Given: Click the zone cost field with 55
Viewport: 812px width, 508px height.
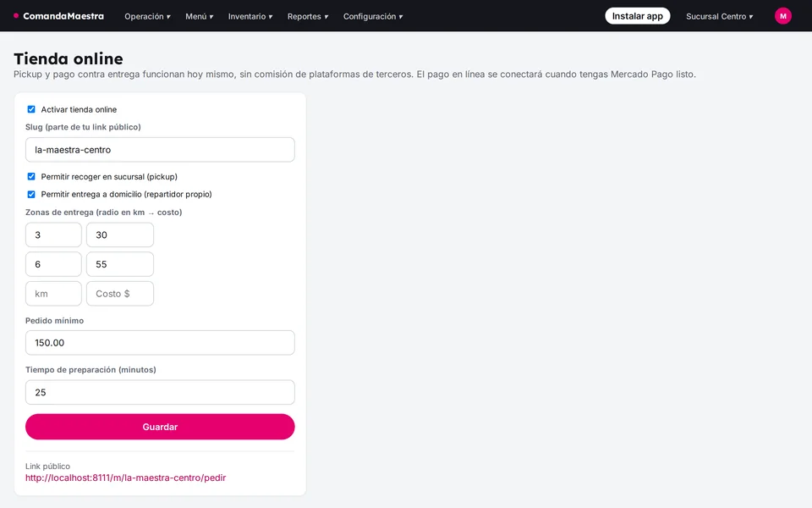Looking at the screenshot, I should tap(119, 264).
